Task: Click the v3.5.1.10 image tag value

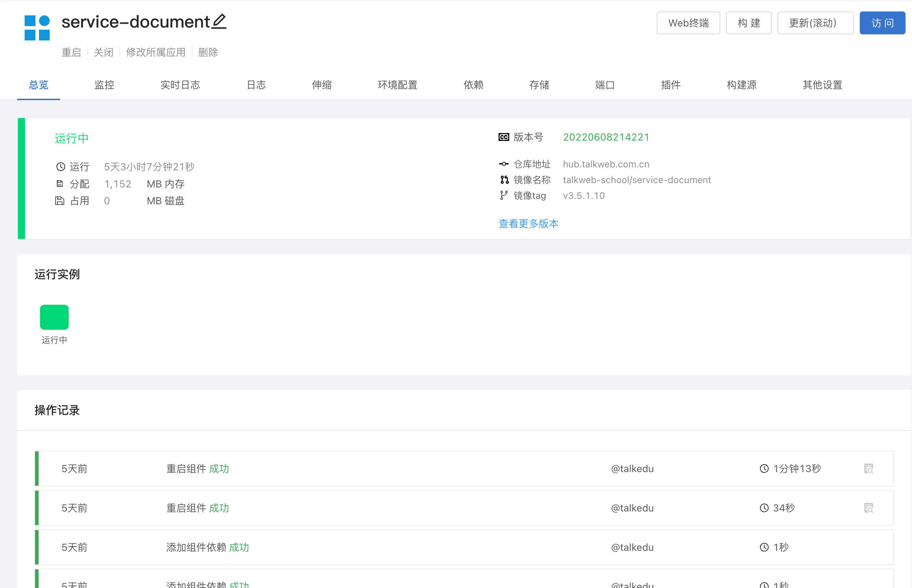Action: (584, 196)
